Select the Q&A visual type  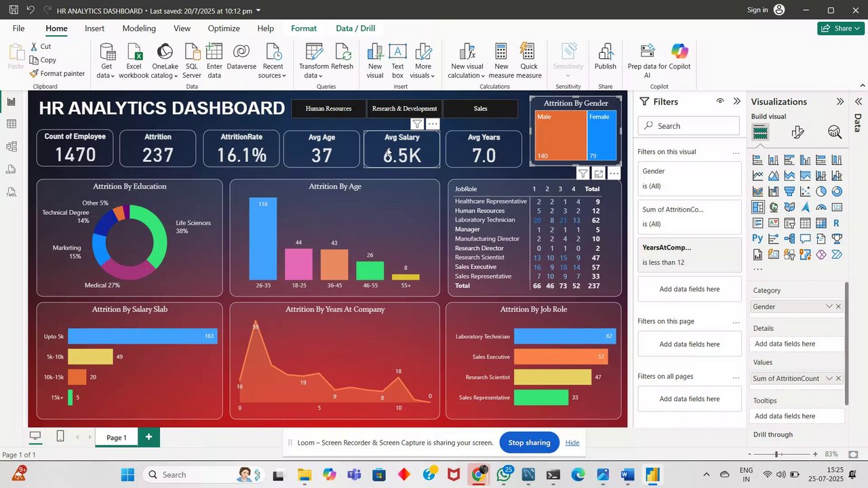coord(806,239)
